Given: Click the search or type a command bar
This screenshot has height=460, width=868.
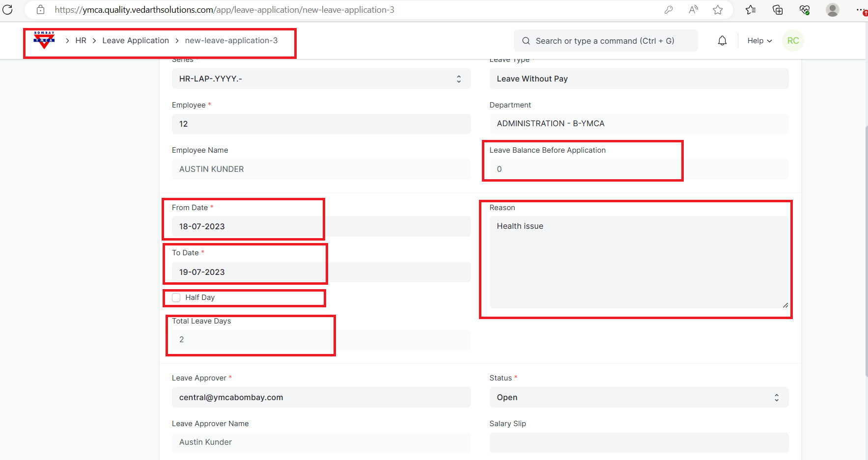Looking at the screenshot, I should click(x=605, y=41).
